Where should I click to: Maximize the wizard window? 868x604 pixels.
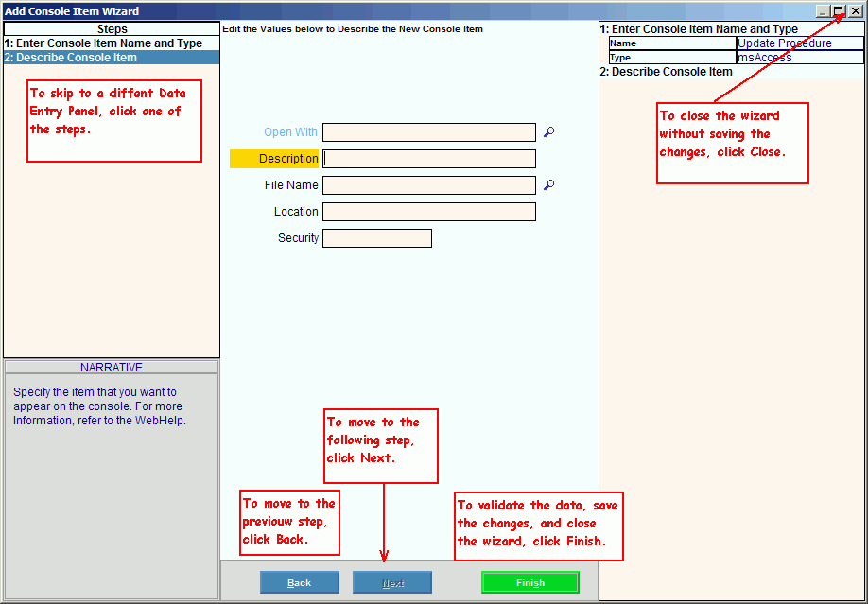coord(838,11)
